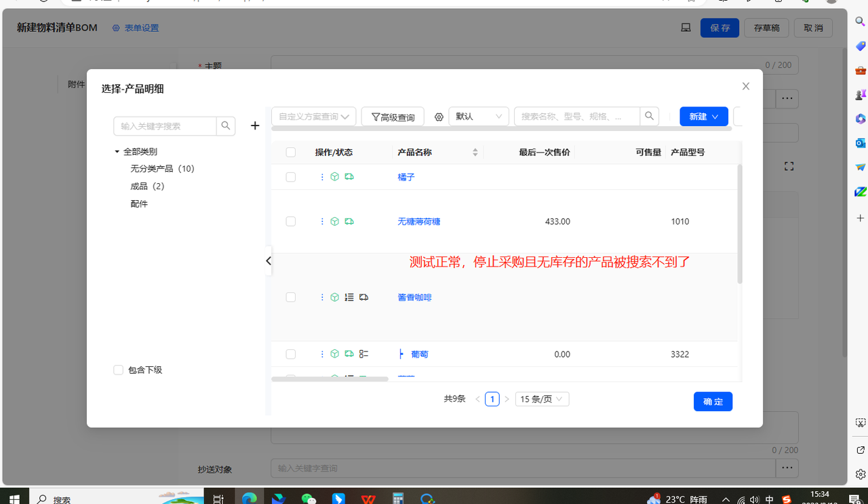The image size is (868, 504).
Task: Click the fullscreen expand icon behind dialog
Action: tap(789, 166)
